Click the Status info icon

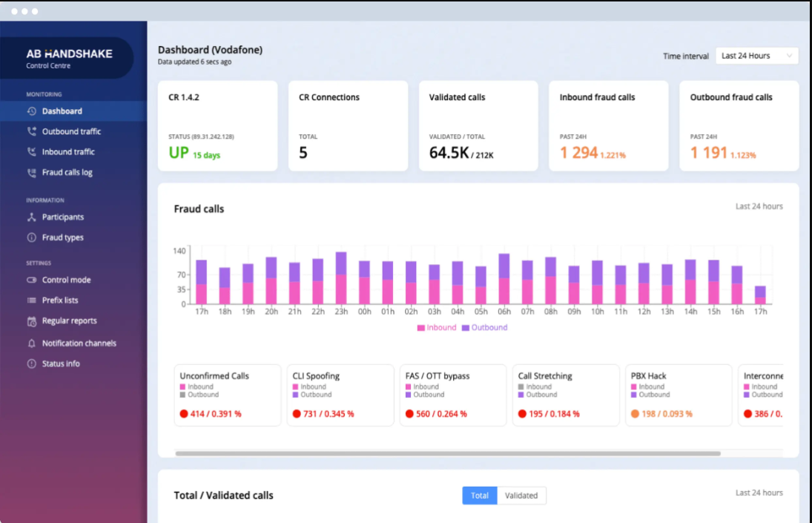point(32,364)
